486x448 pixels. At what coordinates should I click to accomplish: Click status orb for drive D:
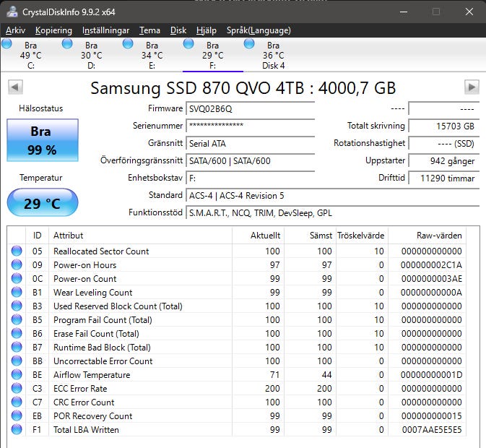[67, 44]
